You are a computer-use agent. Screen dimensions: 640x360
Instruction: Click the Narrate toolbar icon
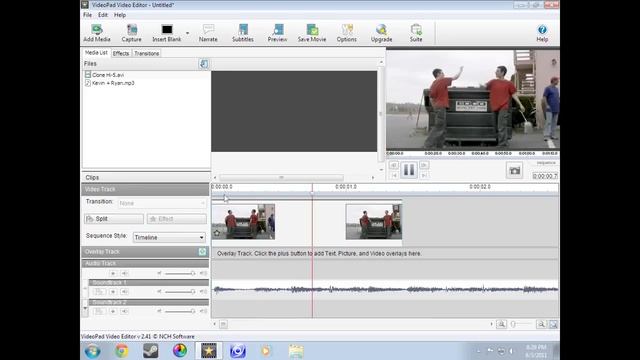208,33
